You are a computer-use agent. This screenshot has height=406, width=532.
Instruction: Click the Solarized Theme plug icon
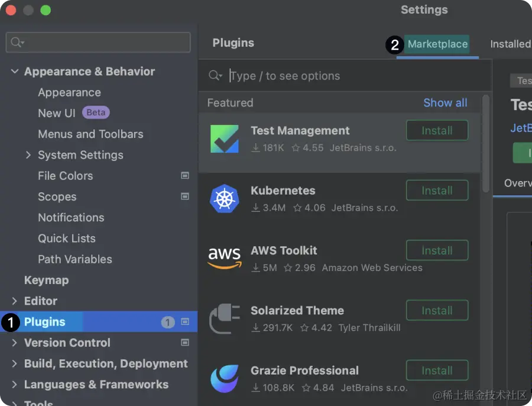point(224,318)
